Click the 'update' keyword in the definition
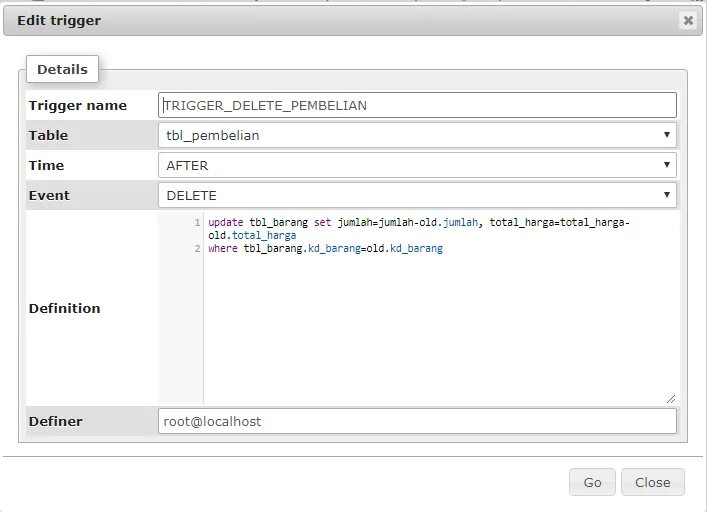This screenshot has height=512, width=707. click(x=225, y=222)
